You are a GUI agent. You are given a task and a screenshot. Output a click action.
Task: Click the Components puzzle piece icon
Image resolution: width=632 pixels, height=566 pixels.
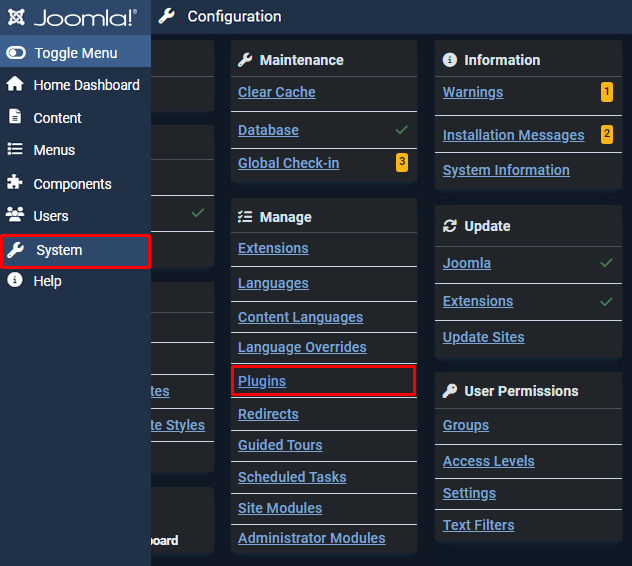click(x=15, y=182)
